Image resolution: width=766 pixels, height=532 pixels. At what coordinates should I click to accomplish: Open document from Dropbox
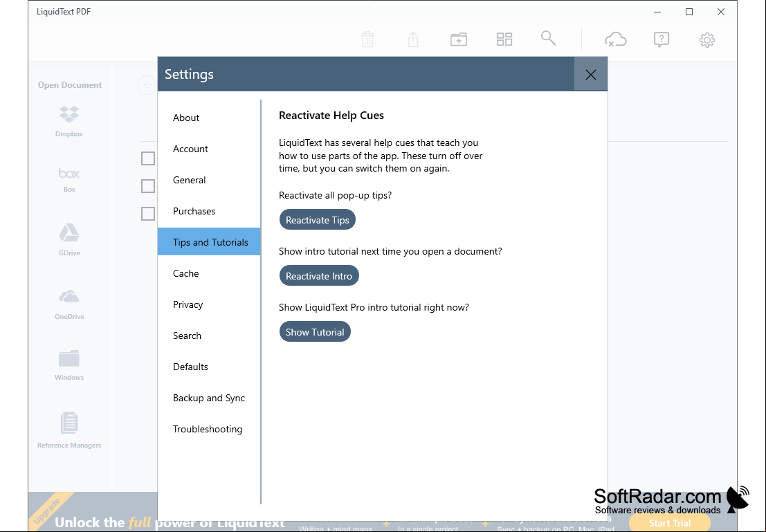69,122
